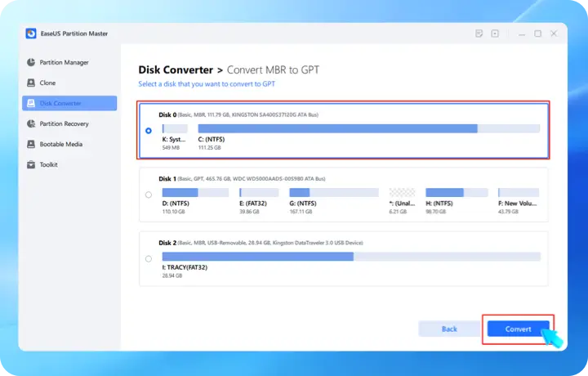
Task: Click the Partition Recovery icon
Action: pyautogui.click(x=31, y=123)
